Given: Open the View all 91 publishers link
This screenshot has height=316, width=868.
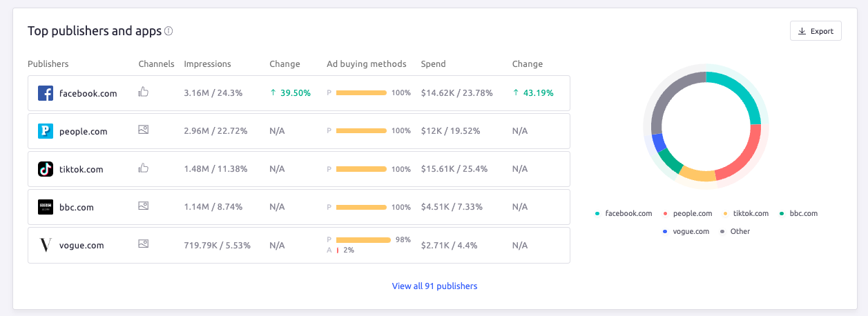Looking at the screenshot, I should 434,286.
